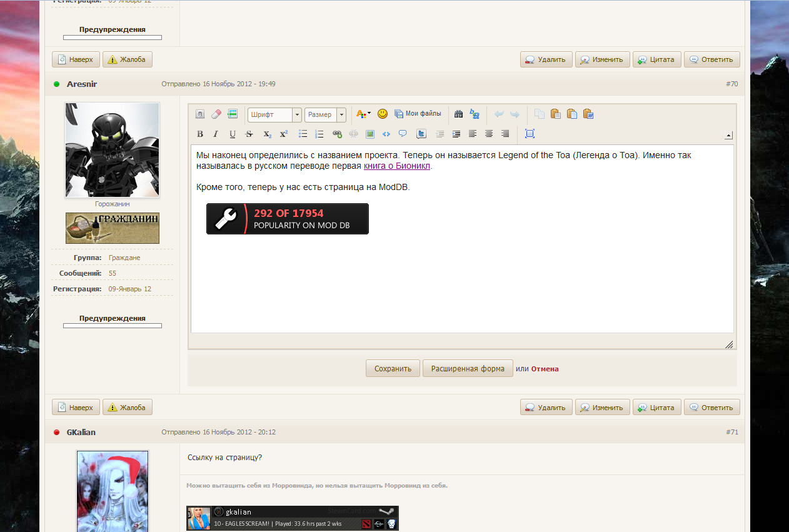Maximize the editor with fullscreen icon
The image size is (789, 532).
[x=530, y=134]
